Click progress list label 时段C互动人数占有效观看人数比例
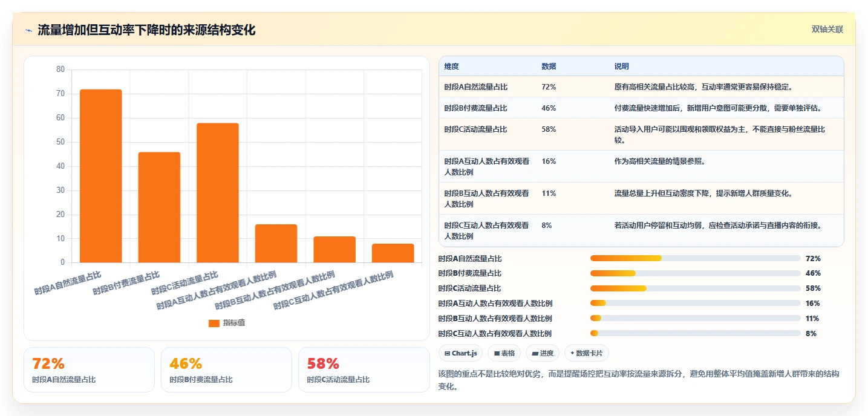 (495, 334)
